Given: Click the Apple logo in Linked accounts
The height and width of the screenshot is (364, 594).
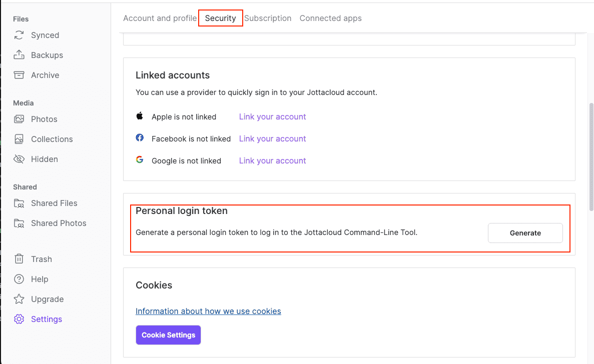Looking at the screenshot, I should point(140,116).
